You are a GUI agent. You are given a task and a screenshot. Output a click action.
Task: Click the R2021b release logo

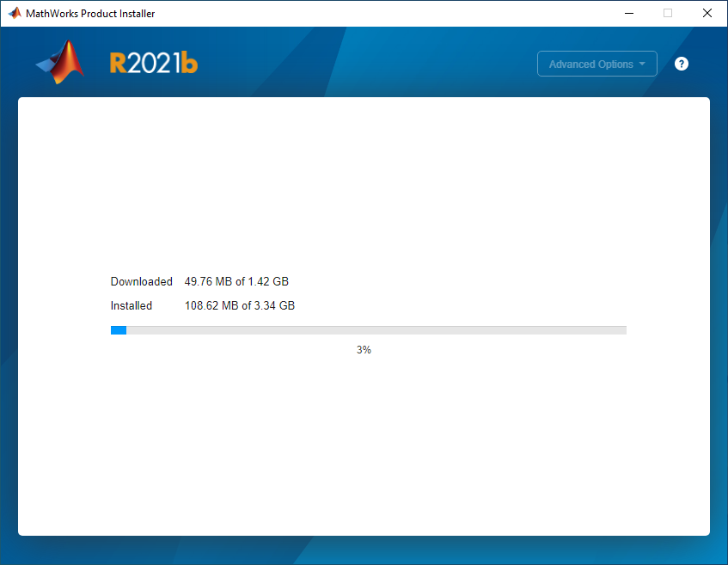pos(154,63)
